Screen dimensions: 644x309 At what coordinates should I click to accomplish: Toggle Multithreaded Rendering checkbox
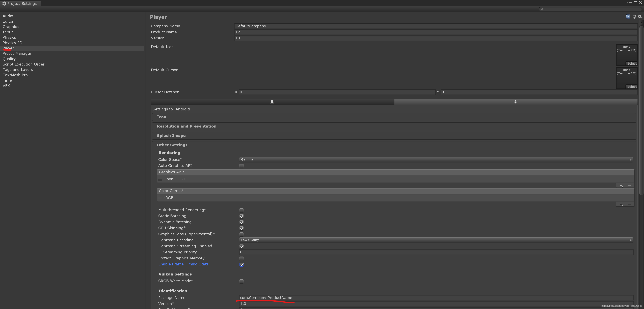pos(241,210)
